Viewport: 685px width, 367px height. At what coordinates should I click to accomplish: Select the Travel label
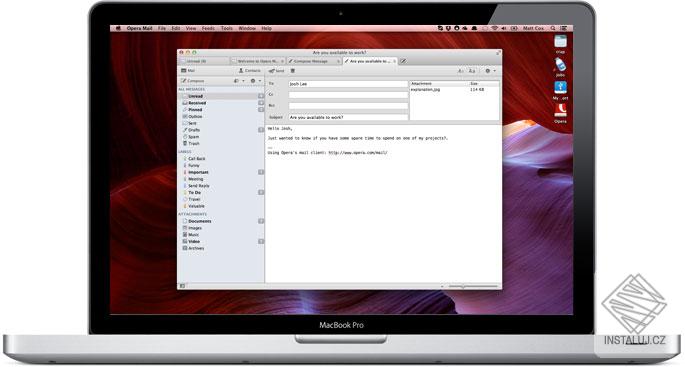(x=221, y=199)
